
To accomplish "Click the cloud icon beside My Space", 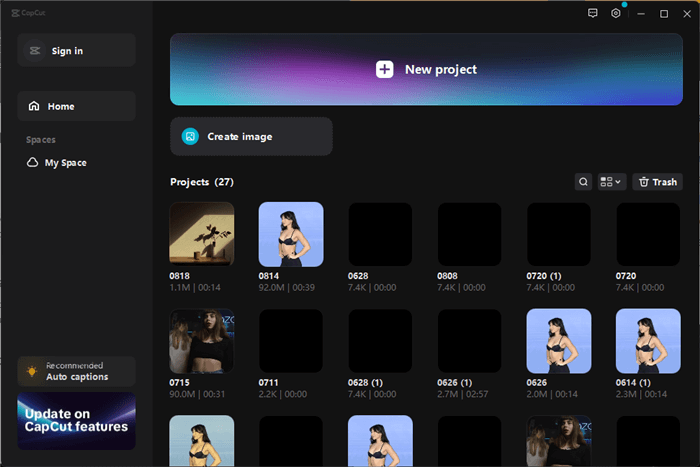I will point(33,162).
